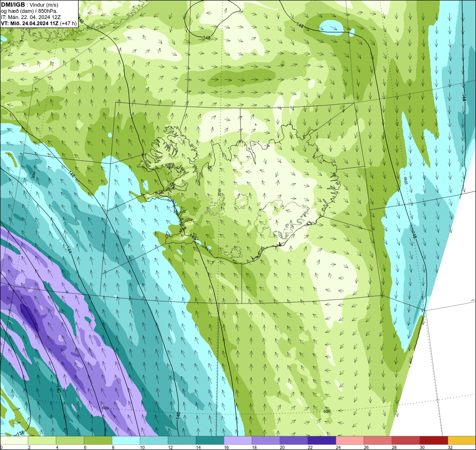476x450 pixels.
Task: Click the DMI/IGB title text
Action: point(13,4)
